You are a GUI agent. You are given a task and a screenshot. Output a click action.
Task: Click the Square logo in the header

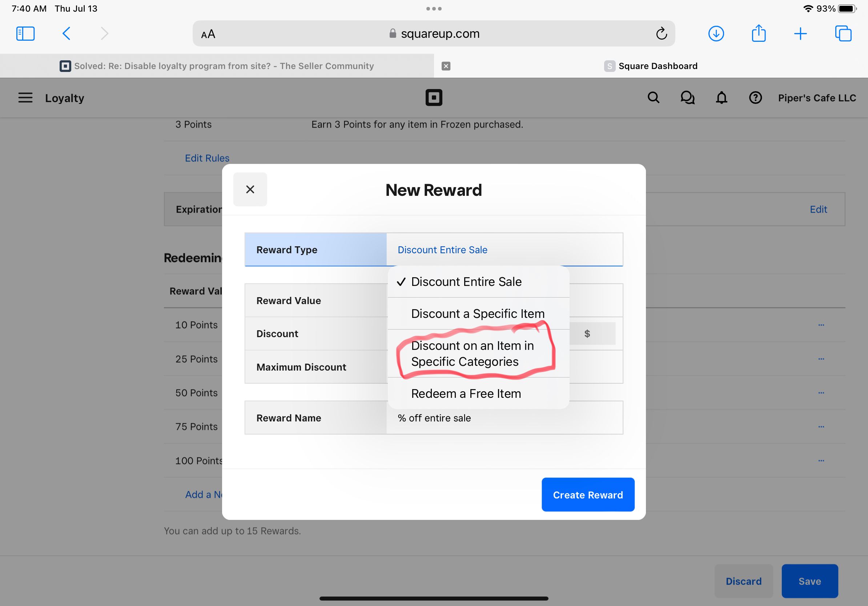point(434,97)
